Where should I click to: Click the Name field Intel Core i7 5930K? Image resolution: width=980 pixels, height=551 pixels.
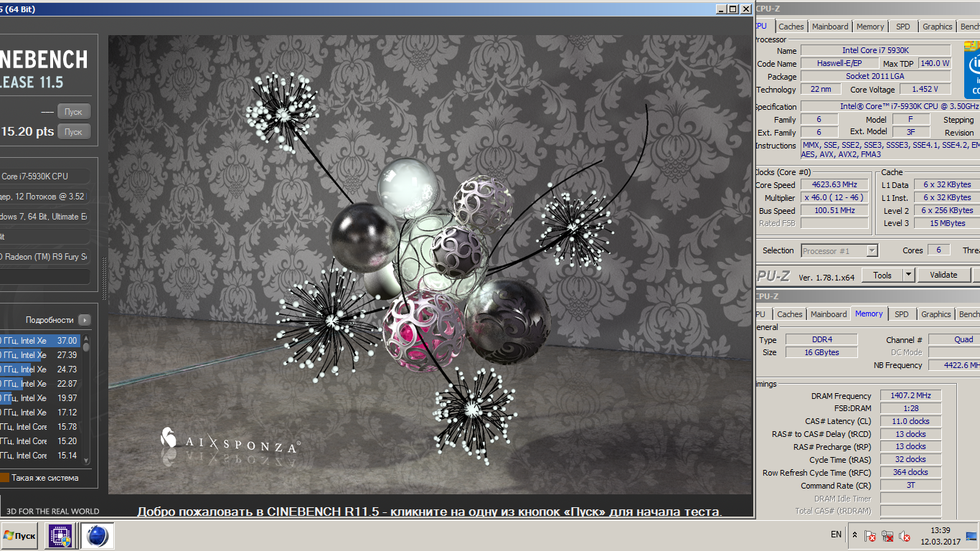(x=875, y=50)
